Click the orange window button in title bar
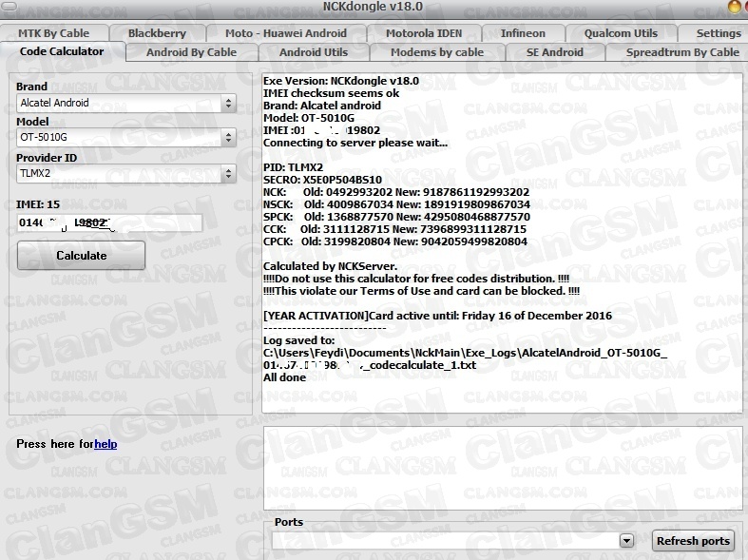 [735, 7]
